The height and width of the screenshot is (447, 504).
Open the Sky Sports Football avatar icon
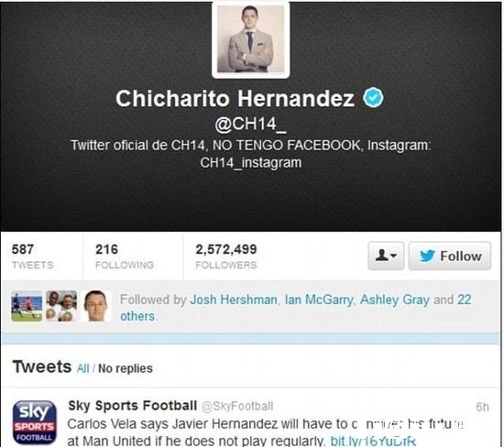[35, 422]
